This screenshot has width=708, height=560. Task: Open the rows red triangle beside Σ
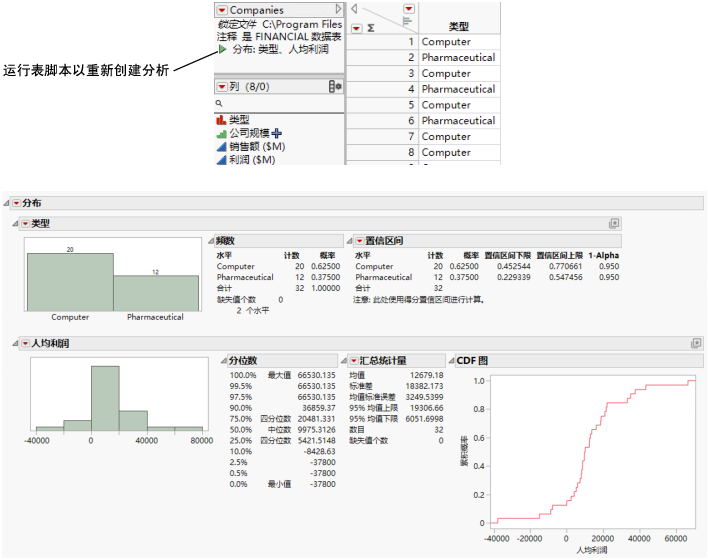(x=356, y=28)
